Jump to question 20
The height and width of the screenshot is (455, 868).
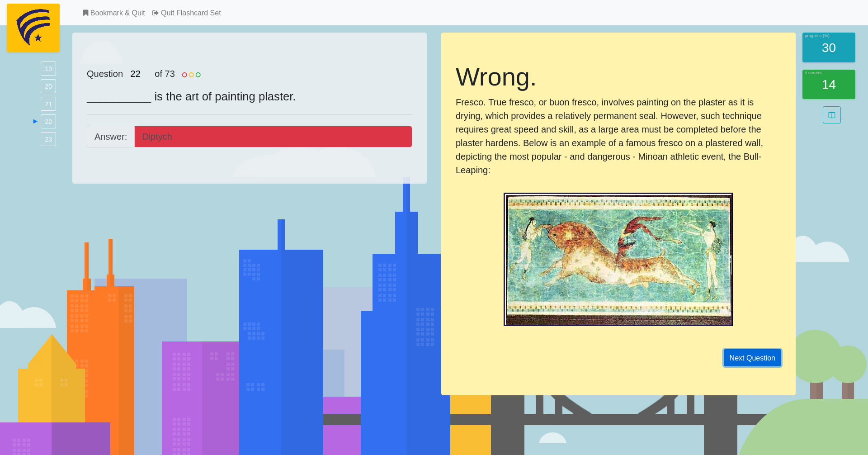pyautogui.click(x=48, y=86)
